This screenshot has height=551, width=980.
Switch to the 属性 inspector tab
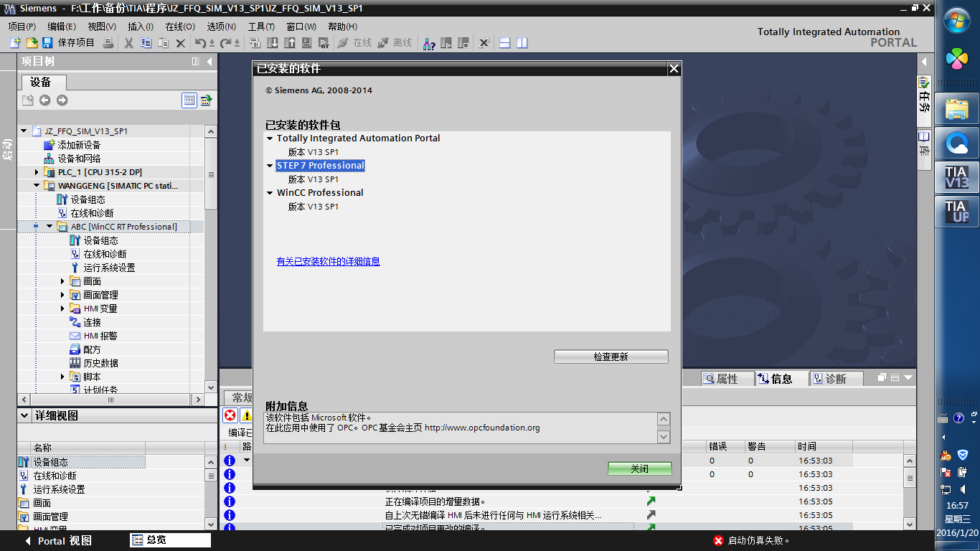tap(727, 379)
